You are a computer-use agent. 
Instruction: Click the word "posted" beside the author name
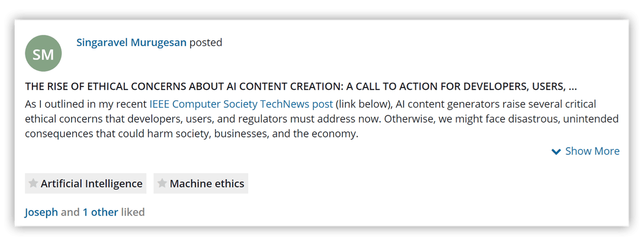pyautogui.click(x=206, y=42)
